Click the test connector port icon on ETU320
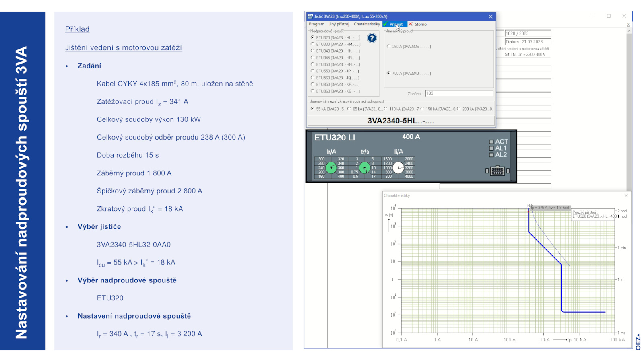The image size is (644, 362). [497, 171]
